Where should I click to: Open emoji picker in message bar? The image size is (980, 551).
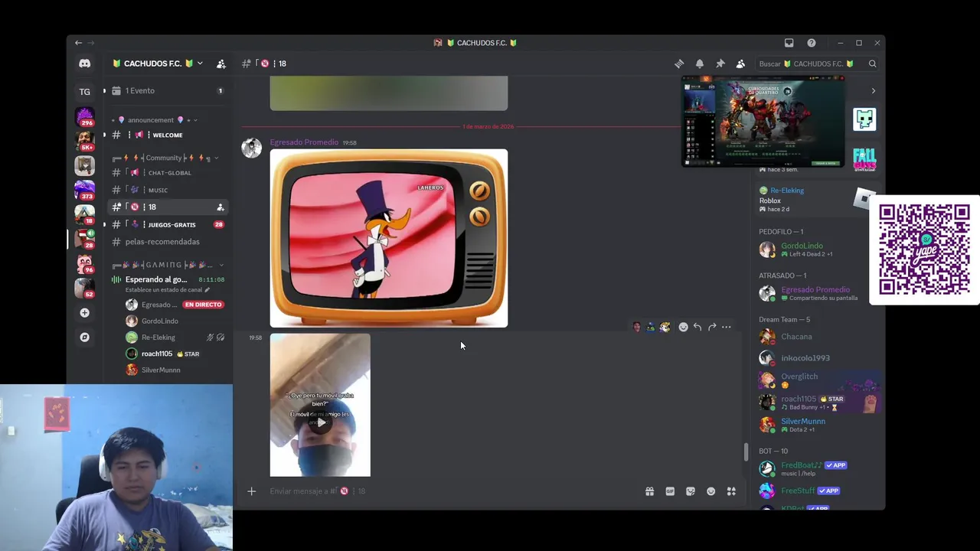[x=711, y=491]
